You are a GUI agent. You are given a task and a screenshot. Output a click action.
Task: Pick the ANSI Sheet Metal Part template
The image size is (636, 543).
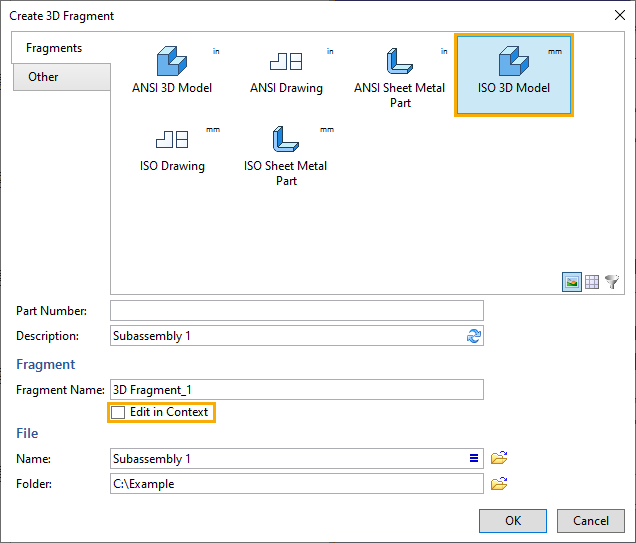pos(400,76)
